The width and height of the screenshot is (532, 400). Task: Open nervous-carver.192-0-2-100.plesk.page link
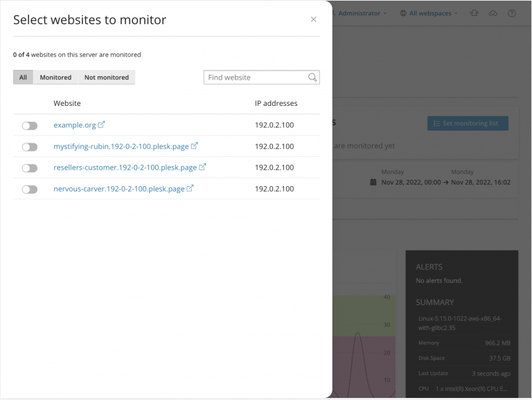tap(119, 189)
